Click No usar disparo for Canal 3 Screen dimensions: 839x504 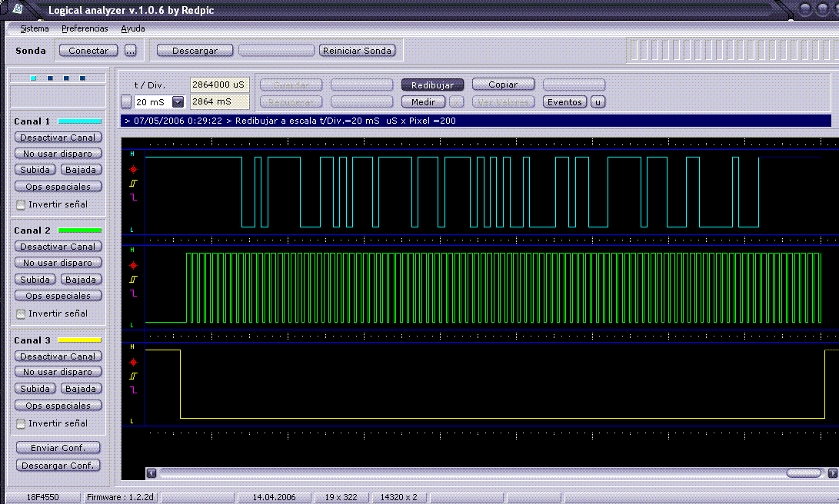(58, 371)
